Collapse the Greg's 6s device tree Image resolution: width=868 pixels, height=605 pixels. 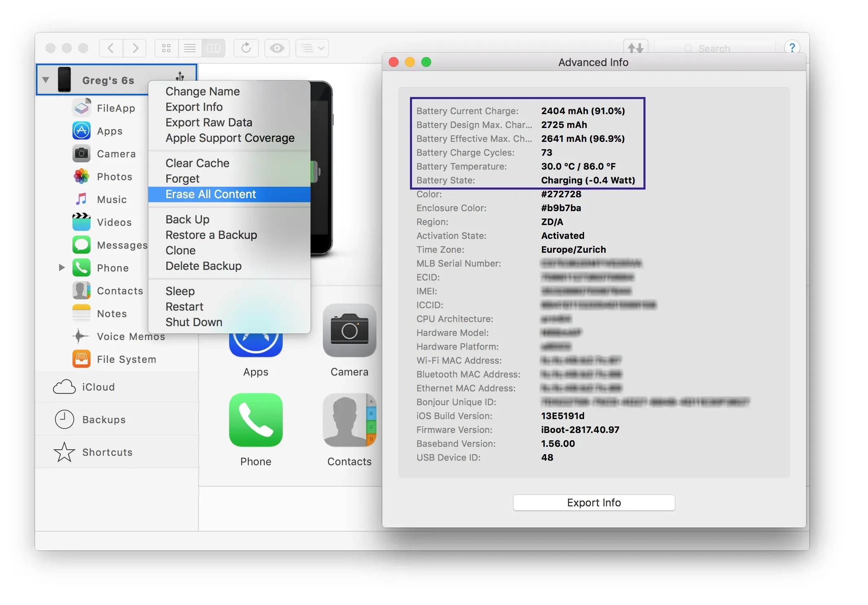point(46,80)
